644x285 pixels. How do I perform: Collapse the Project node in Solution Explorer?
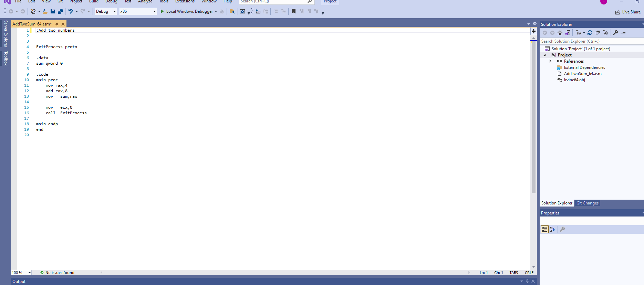point(544,55)
